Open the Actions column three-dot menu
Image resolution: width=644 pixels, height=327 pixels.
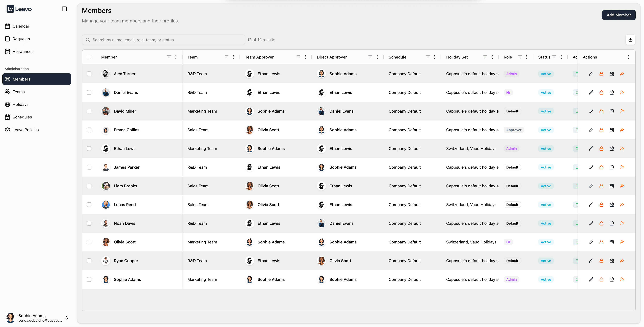[x=629, y=57]
